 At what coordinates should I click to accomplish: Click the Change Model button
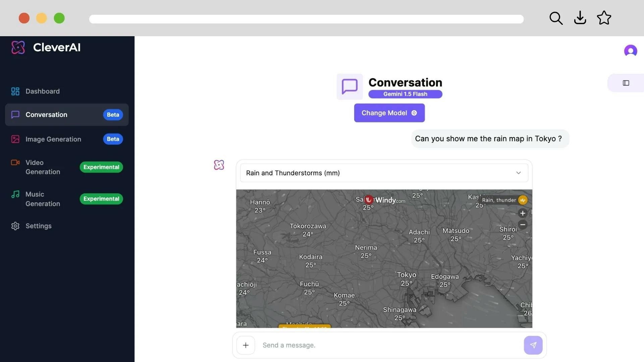click(x=389, y=113)
